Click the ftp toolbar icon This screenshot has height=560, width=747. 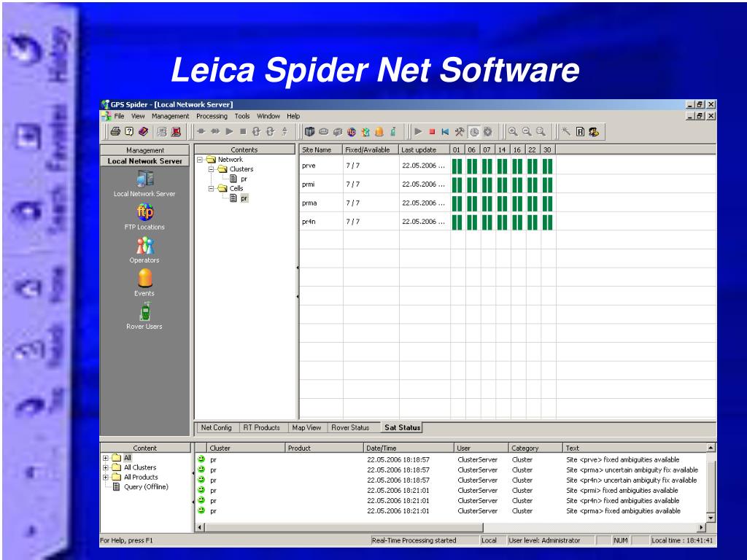[352, 132]
